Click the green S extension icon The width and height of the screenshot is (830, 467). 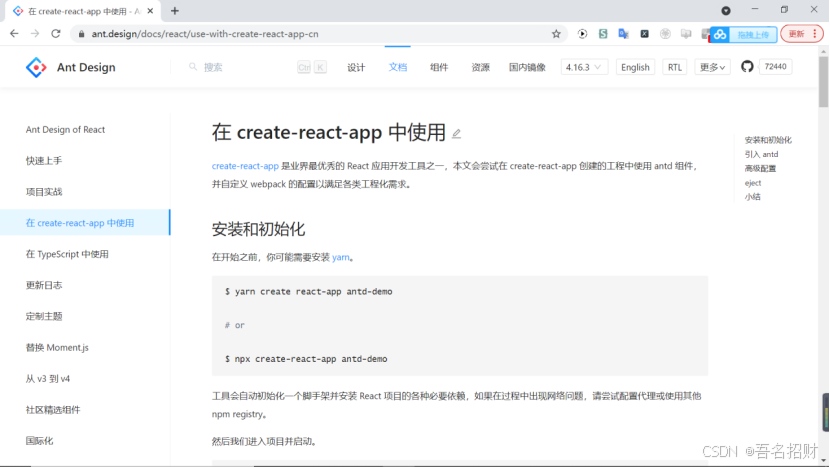pyautogui.click(x=603, y=34)
